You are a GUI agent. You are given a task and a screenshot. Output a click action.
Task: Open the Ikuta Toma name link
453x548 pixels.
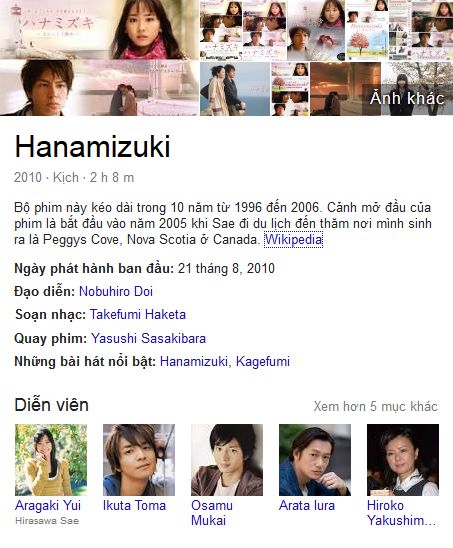[134, 505]
